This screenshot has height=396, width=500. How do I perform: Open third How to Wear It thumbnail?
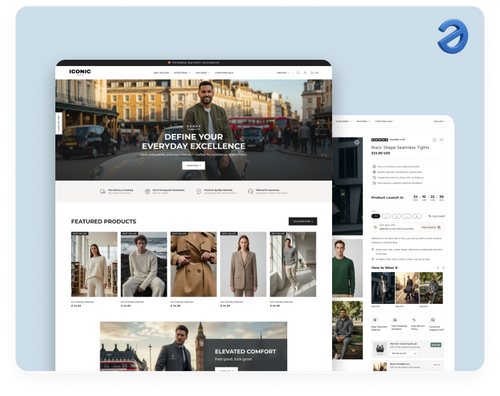[x=431, y=288]
